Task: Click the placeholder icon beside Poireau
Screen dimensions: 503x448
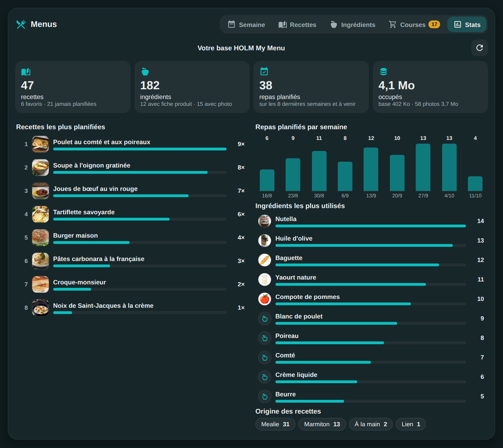Action: [265, 338]
